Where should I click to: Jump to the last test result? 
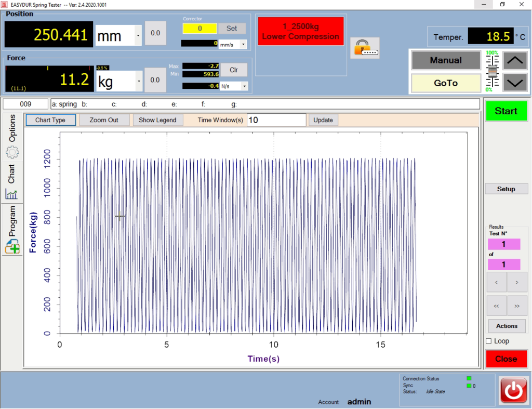click(516, 306)
